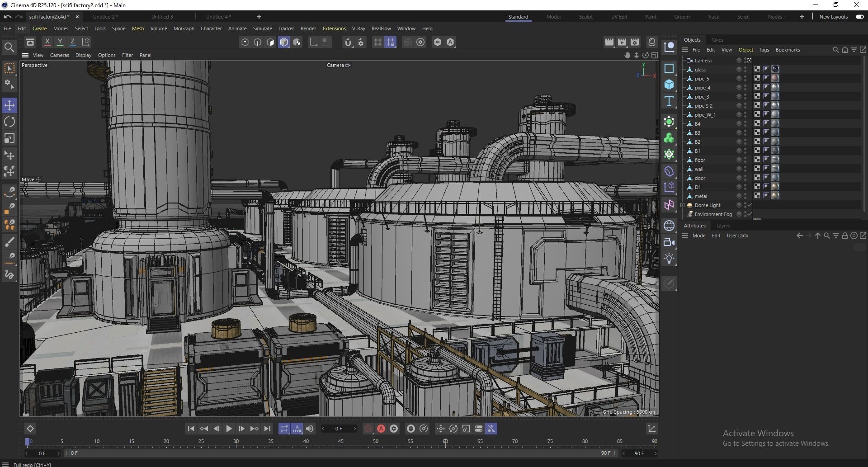The width and height of the screenshot is (868, 467).
Task: Open the Floor/environment globe icon in palette
Action: [x=669, y=226]
